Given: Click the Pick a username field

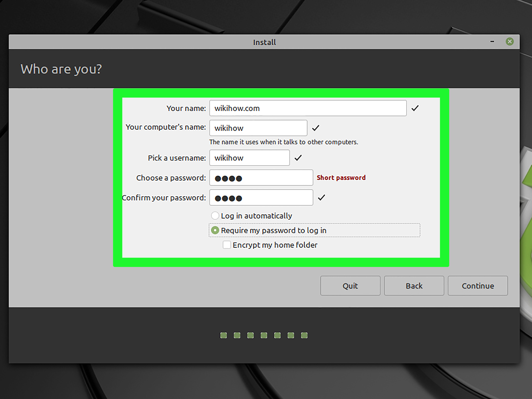Looking at the screenshot, I should 249,158.
